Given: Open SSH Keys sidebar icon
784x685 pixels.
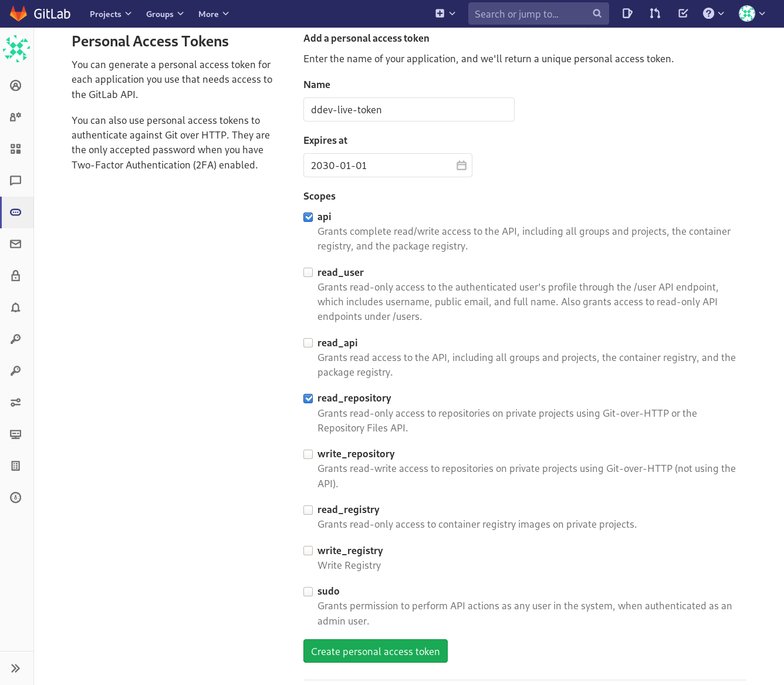Looking at the screenshot, I should pos(16,339).
